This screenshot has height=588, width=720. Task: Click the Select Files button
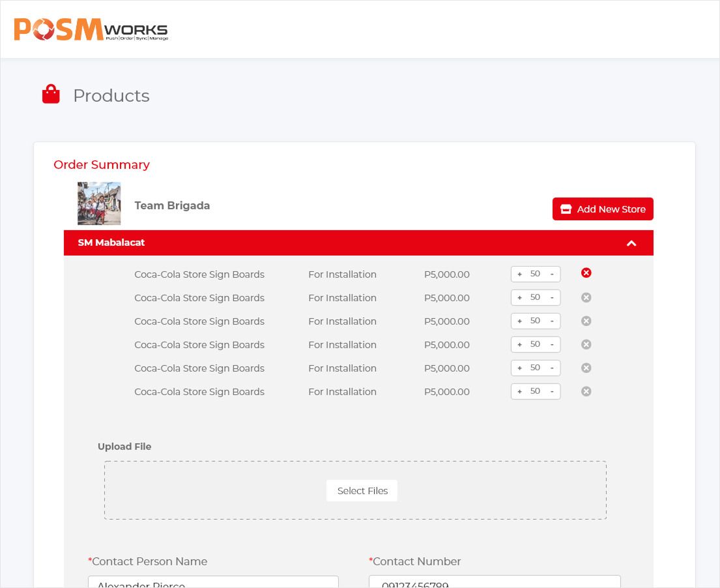[362, 491]
